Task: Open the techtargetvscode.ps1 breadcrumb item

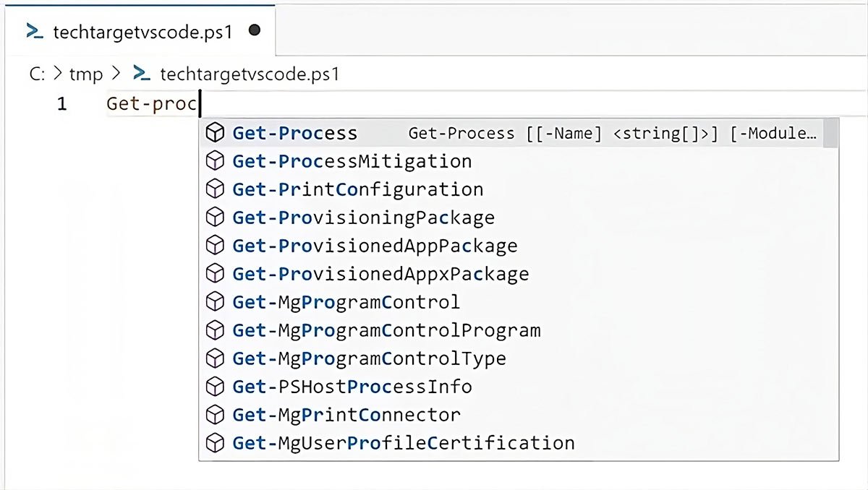Action: [249, 74]
